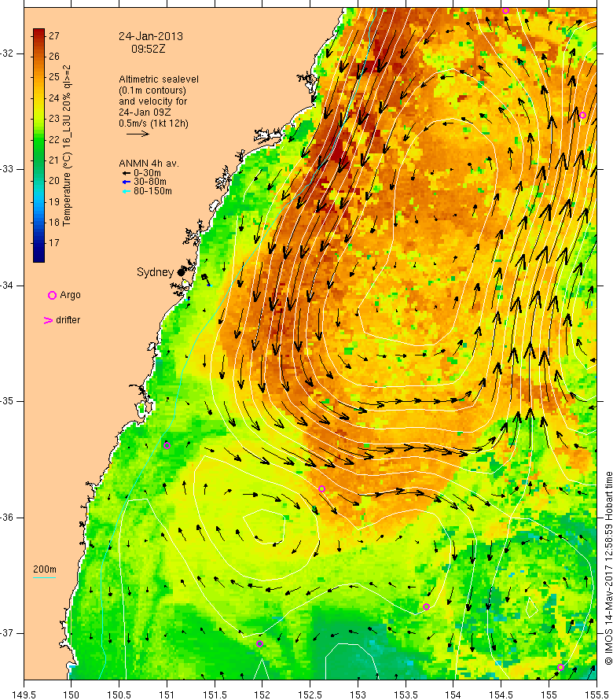Click the 0.5m/s velocity scale arrow
Screen dimensions: 613x700
pyautogui.click(x=138, y=134)
